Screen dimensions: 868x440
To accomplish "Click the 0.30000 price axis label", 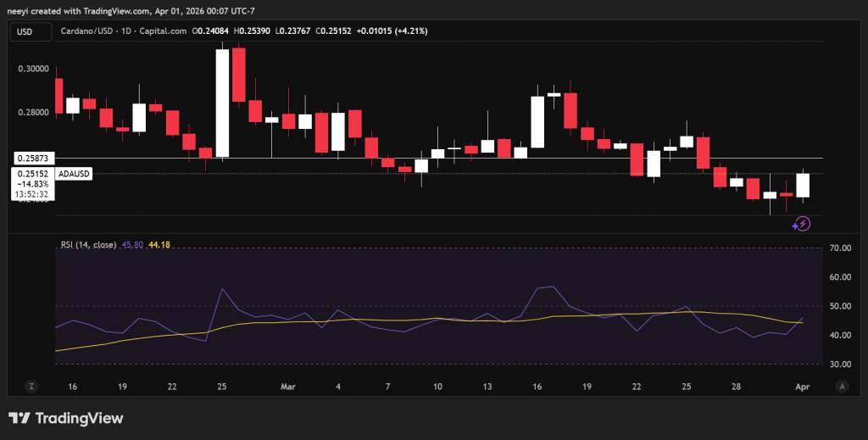I will pos(33,69).
